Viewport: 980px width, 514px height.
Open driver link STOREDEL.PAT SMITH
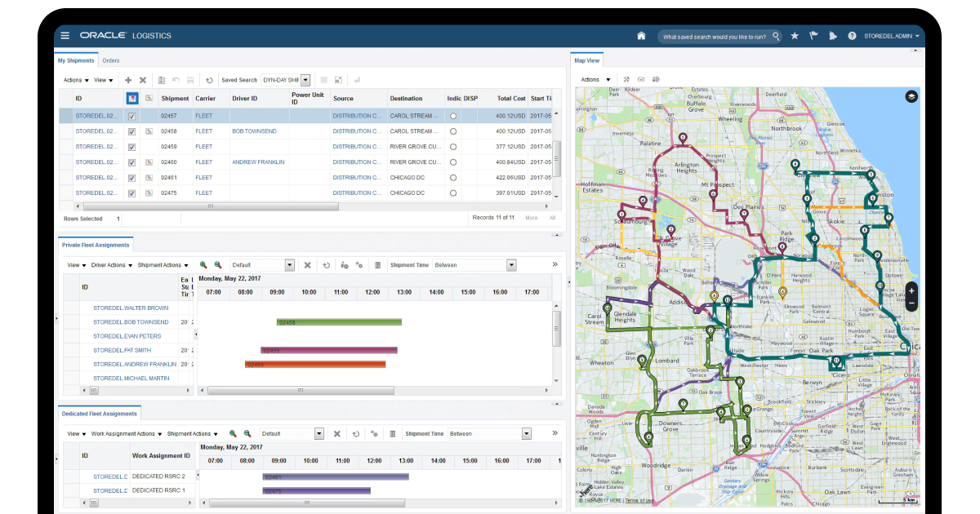click(122, 350)
